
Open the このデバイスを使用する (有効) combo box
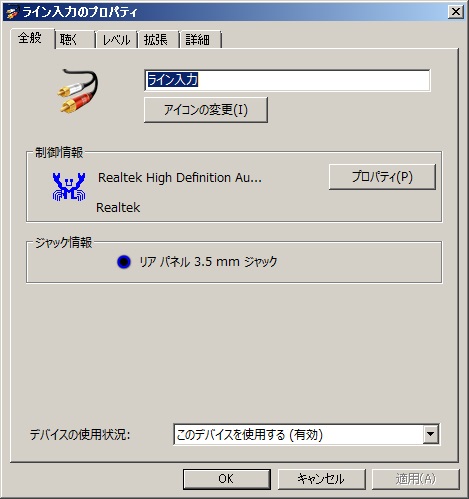306,434
